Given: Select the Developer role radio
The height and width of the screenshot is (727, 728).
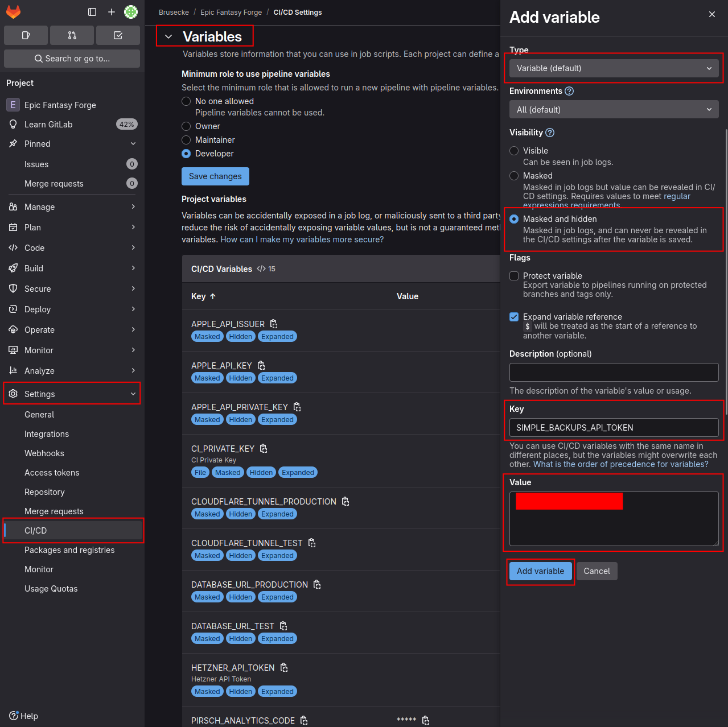Looking at the screenshot, I should click(186, 154).
